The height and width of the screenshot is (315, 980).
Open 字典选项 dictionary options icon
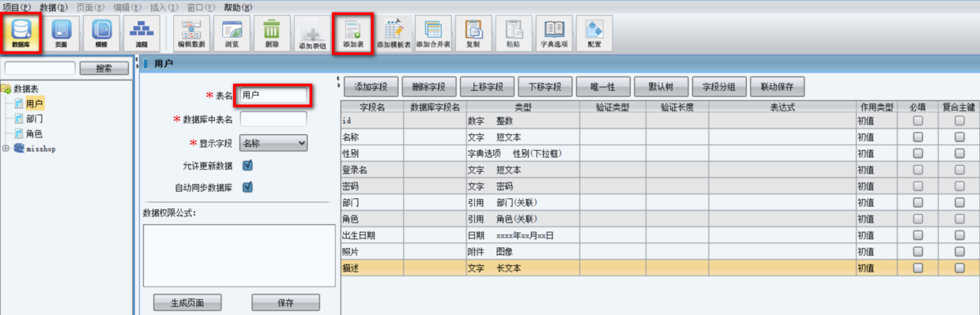(554, 33)
